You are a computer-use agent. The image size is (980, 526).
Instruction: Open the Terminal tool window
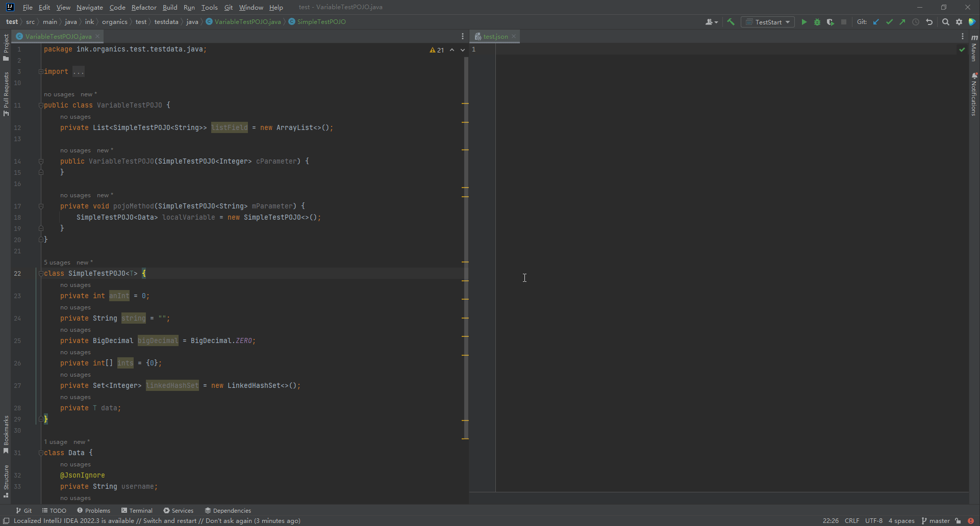[x=137, y=510]
